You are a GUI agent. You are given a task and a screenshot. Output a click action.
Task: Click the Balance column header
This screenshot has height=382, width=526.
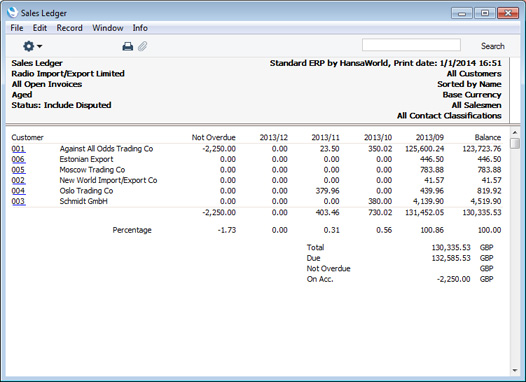pos(488,138)
